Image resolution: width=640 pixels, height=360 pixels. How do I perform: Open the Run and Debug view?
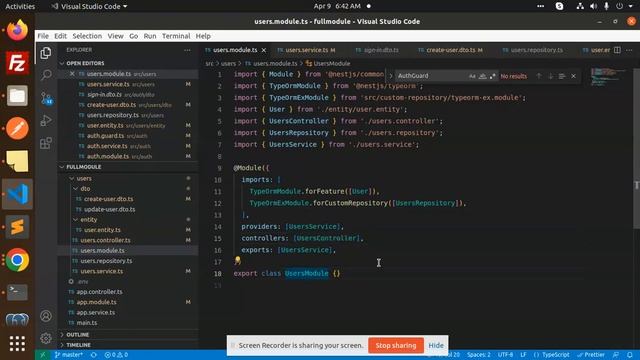tap(46, 120)
